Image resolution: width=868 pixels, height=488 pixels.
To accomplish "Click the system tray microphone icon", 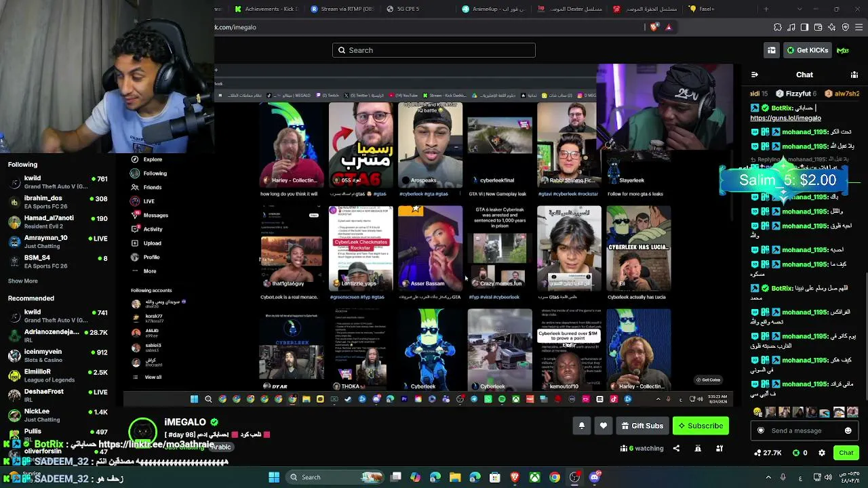I will pyautogui.click(x=783, y=477).
